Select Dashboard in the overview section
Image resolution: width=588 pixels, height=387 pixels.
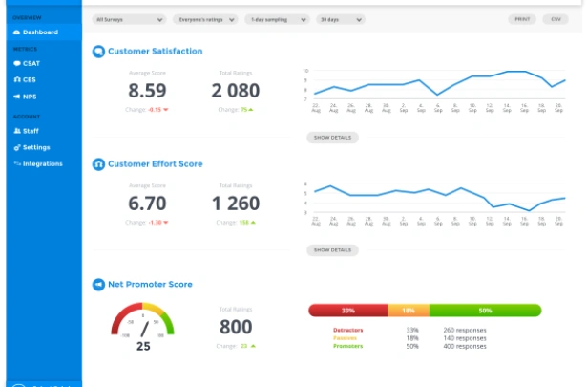(x=44, y=32)
